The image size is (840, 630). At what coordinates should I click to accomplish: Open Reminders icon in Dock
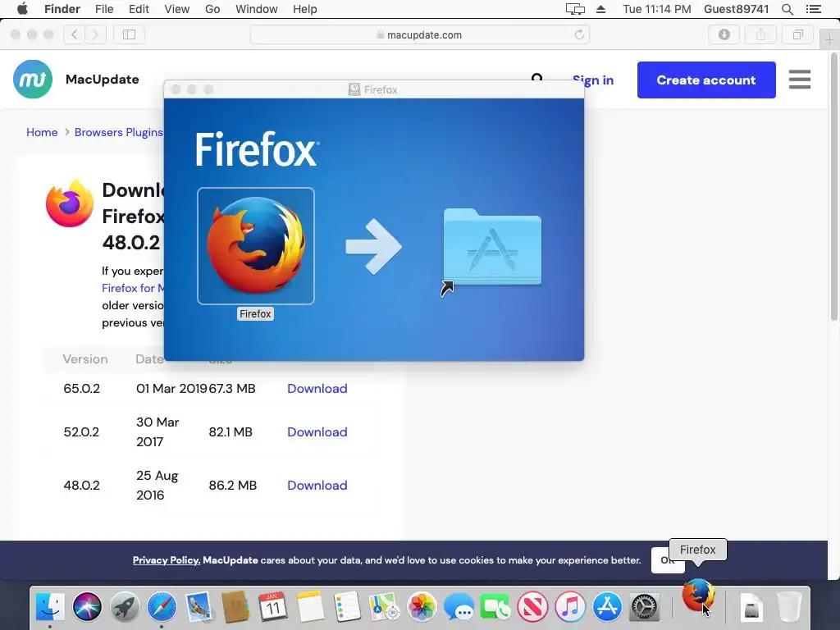(x=347, y=607)
